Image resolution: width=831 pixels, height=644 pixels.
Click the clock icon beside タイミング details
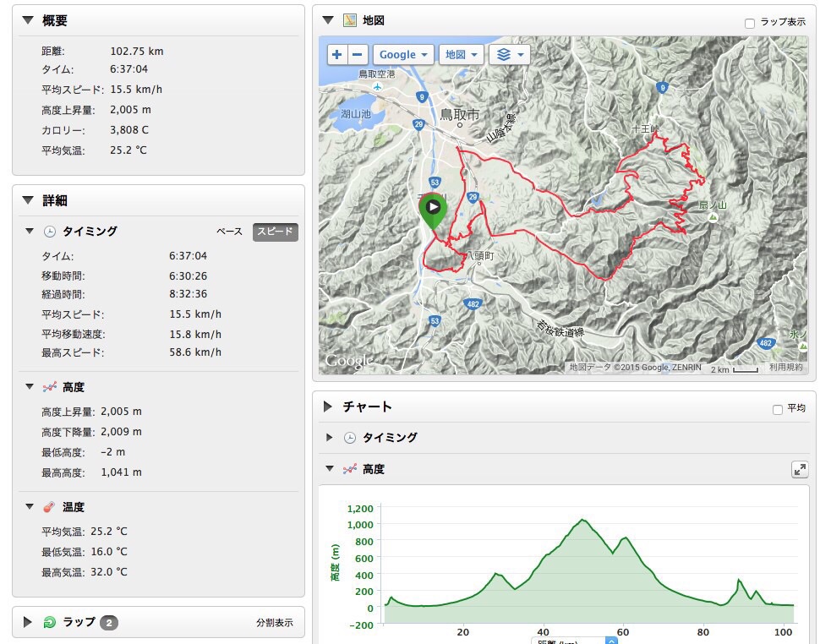pos(50,232)
